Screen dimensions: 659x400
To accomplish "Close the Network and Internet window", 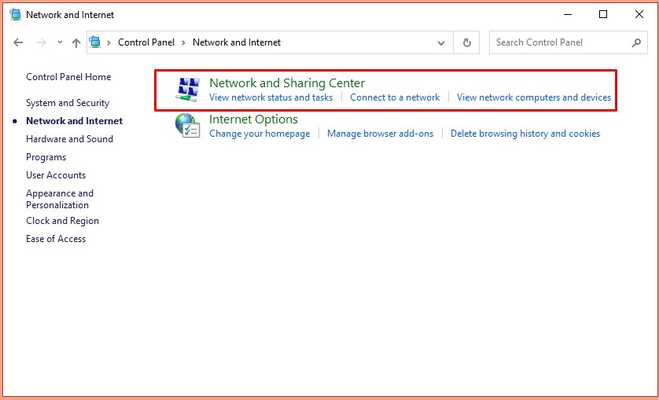I will point(639,14).
